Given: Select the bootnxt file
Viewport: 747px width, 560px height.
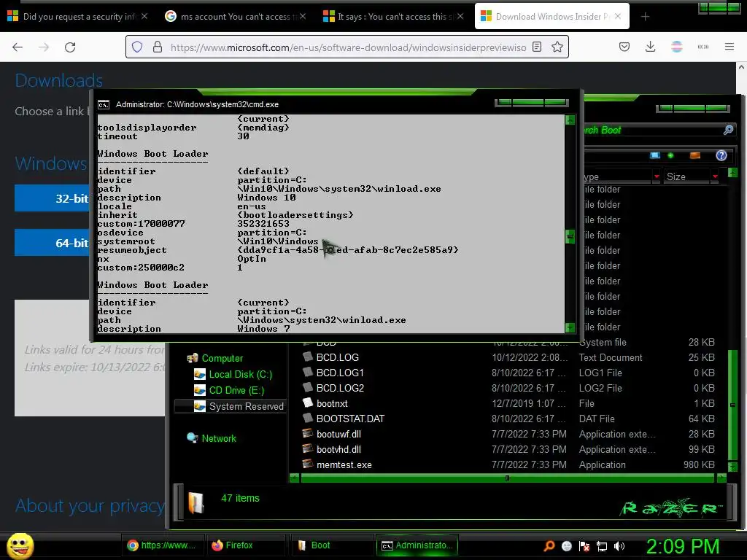Looking at the screenshot, I should (332, 403).
